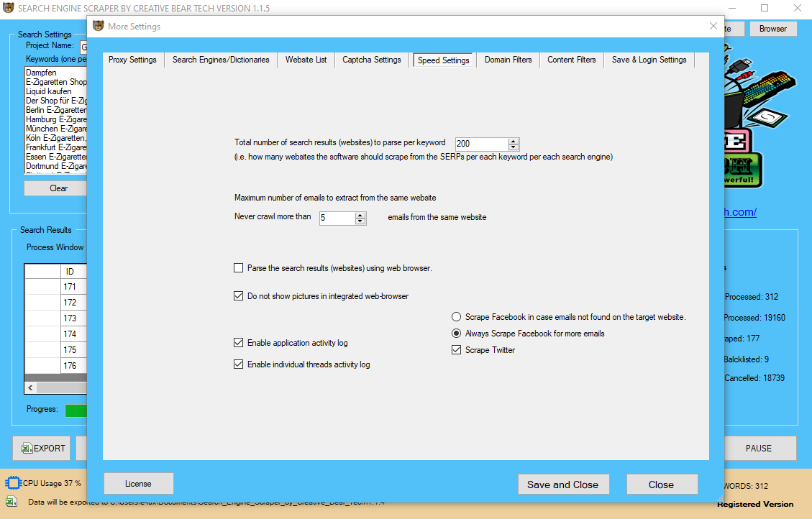
Task: Decrease the maximum emails per website value
Action: [360, 221]
